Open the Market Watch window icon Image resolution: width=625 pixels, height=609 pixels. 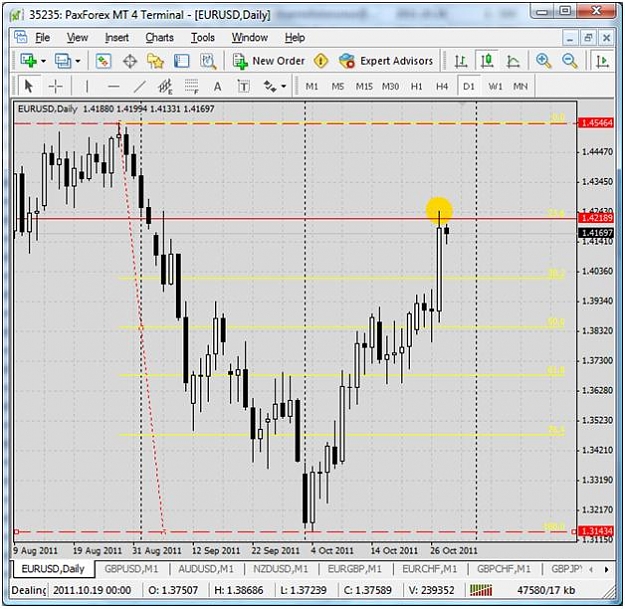coord(103,61)
